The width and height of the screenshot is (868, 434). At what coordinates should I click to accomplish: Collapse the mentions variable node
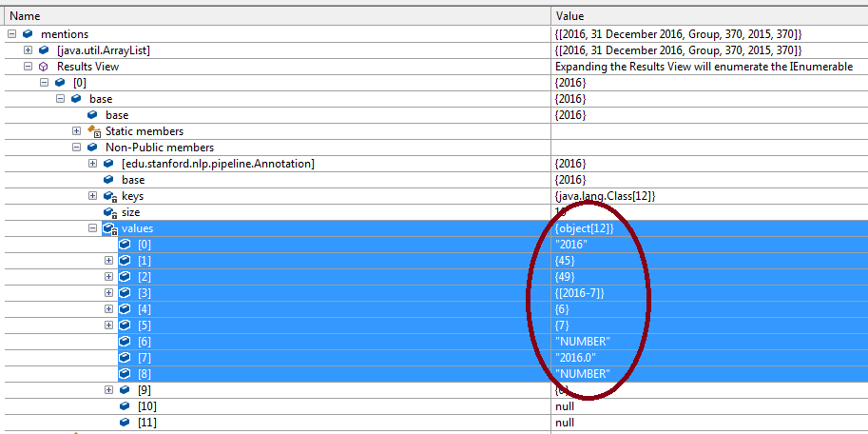[x=11, y=34]
